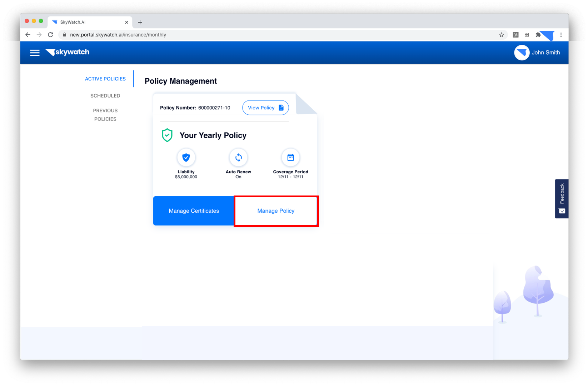Click the Your Yearly Policy heading
Screen dimensions: 588x386
click(x=213, y=135)
